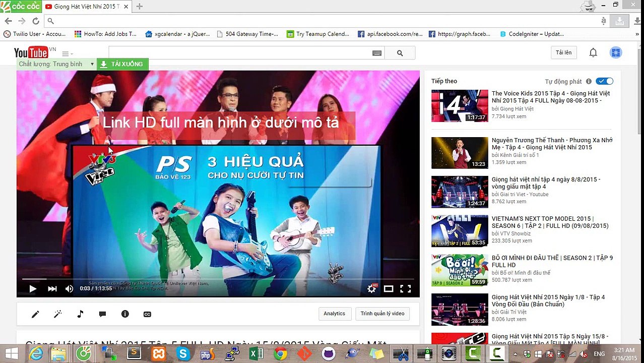Open a new browser tab
Viewport: 644px width, 363px height.
pyautogui.click(x=140, y=6)
